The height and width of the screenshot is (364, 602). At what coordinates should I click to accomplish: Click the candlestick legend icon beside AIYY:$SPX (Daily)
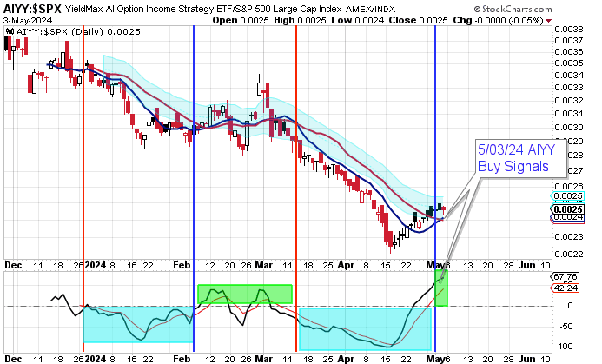coord(8,30)
